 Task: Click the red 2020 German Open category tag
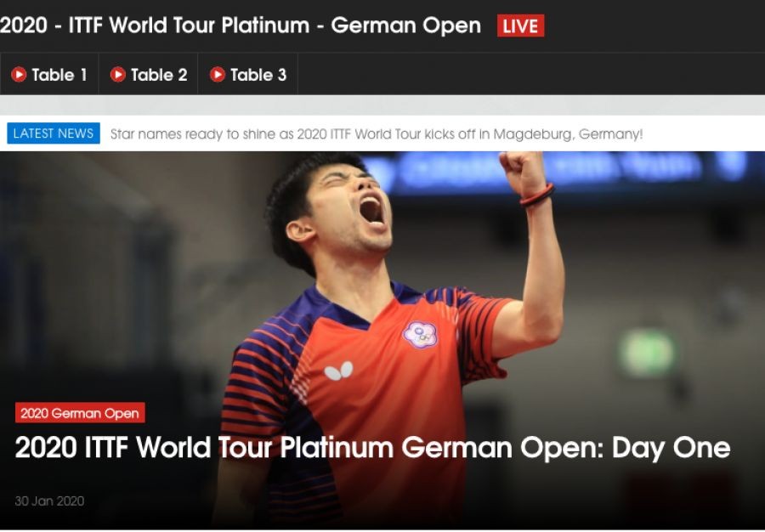[80, 413]
